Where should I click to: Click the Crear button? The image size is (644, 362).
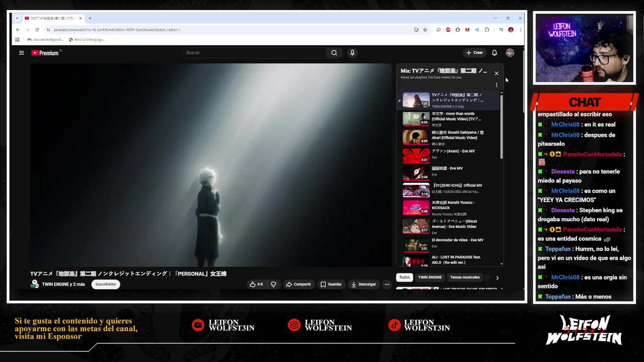474,53
